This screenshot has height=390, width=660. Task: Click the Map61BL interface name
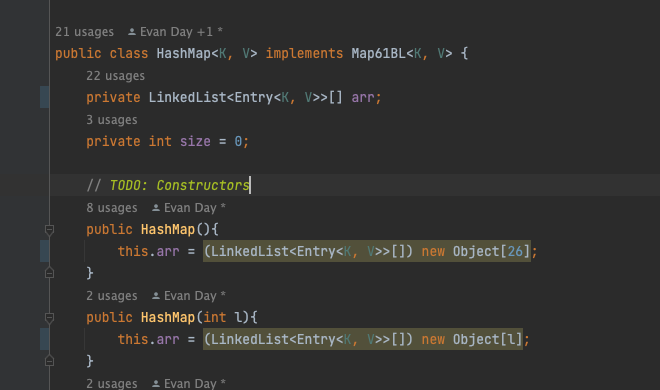378,53
